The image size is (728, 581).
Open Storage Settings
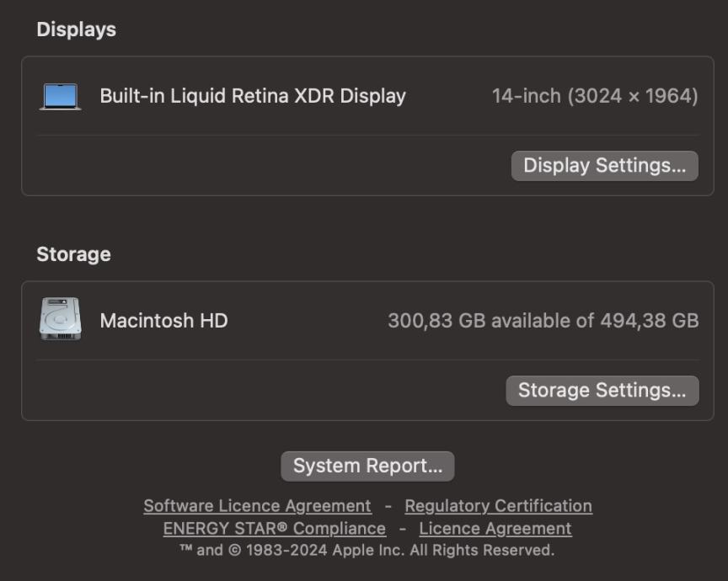coord(602,390)
